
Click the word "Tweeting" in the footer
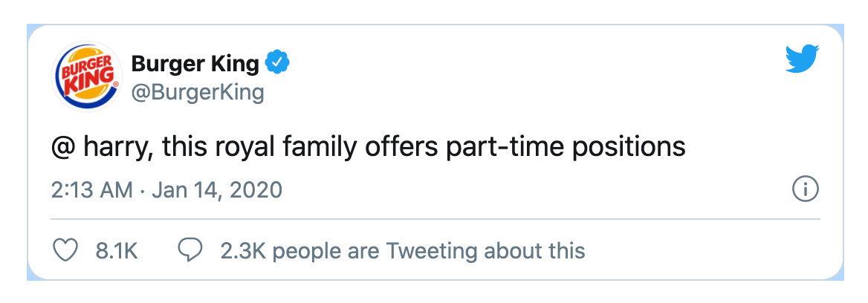pyautogui.click(x=430, y=251)
